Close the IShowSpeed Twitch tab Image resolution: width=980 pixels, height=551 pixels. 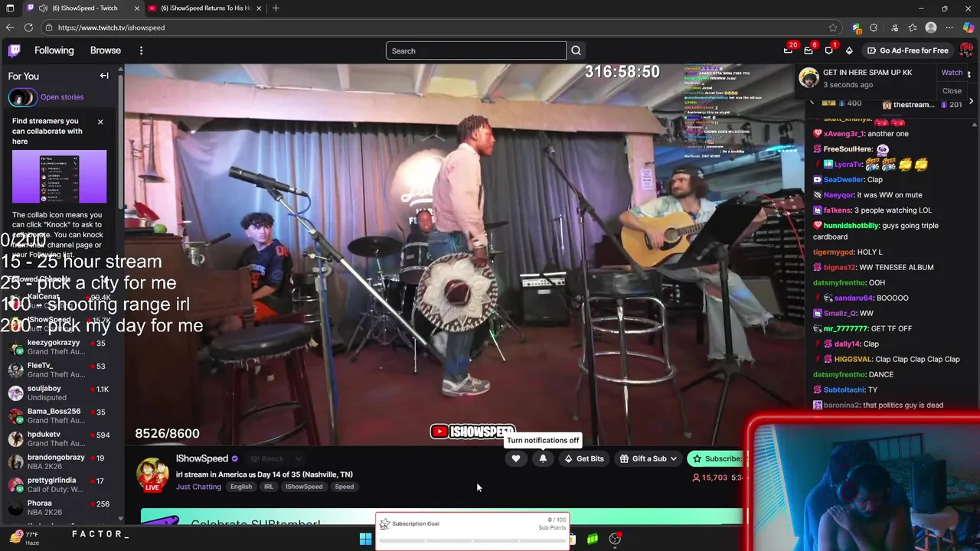click(x=137, y=8)
